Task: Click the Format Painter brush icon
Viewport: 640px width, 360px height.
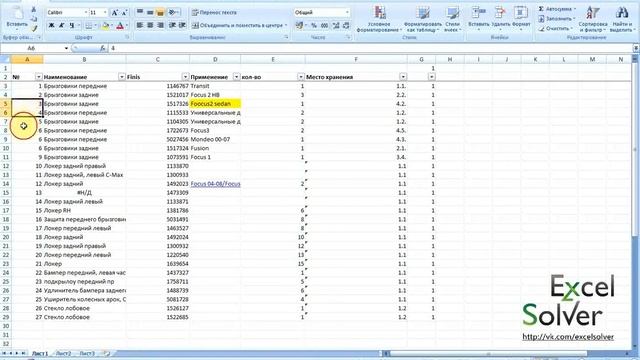Action: (x=34, y=28)
